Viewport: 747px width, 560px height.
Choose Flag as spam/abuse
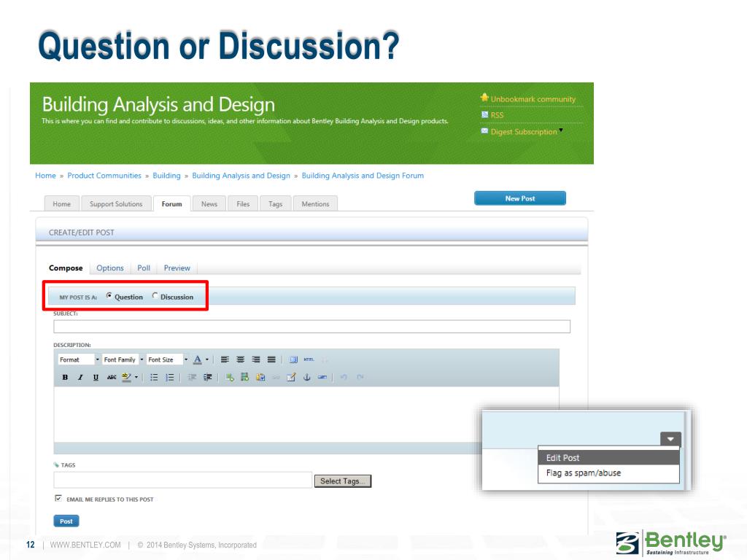click(x=608, y=472)
